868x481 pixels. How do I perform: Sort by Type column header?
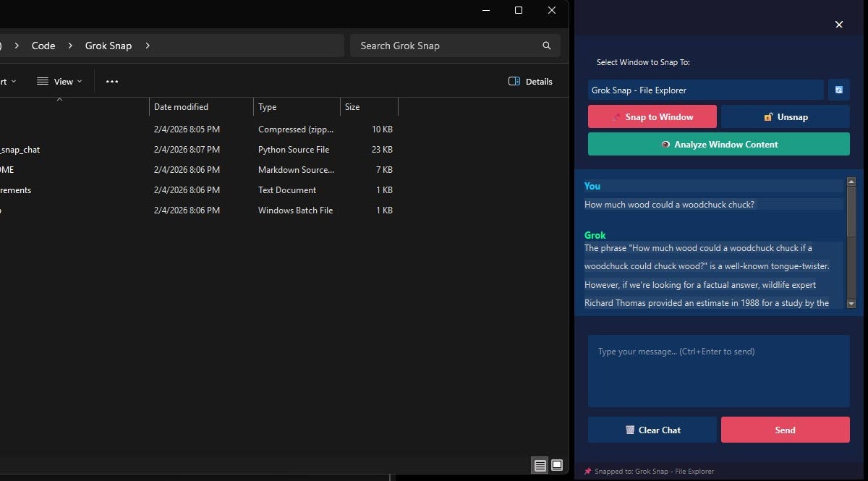pos(297,107)
